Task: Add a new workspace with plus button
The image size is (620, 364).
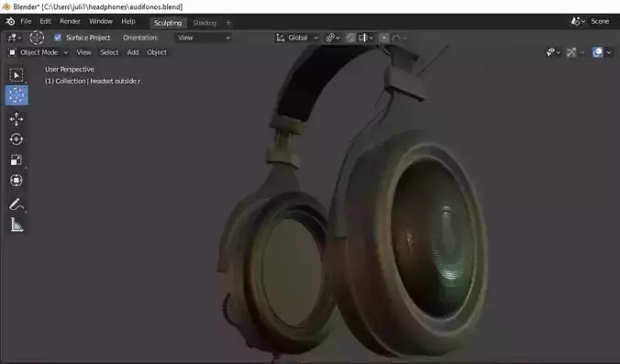Action: pyautogui.click(x=228, y=23)
